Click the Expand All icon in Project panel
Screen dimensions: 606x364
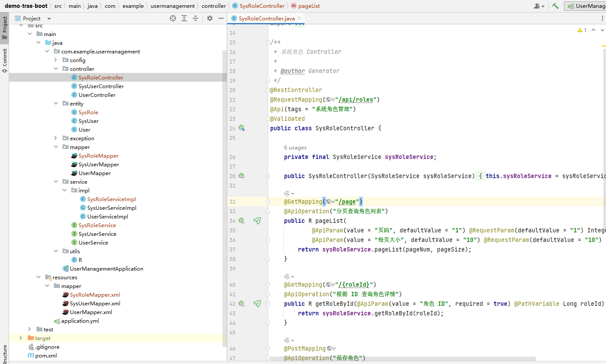(184, 18)
